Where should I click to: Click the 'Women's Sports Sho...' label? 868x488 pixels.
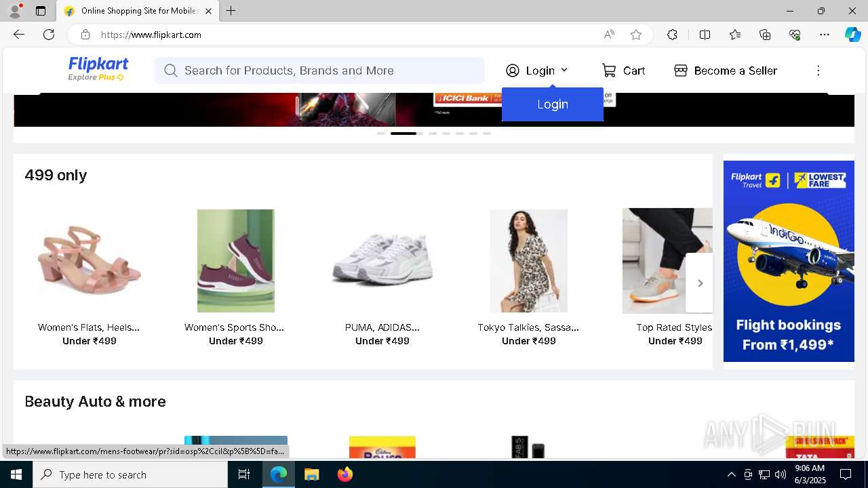click(x=235, y=327)
